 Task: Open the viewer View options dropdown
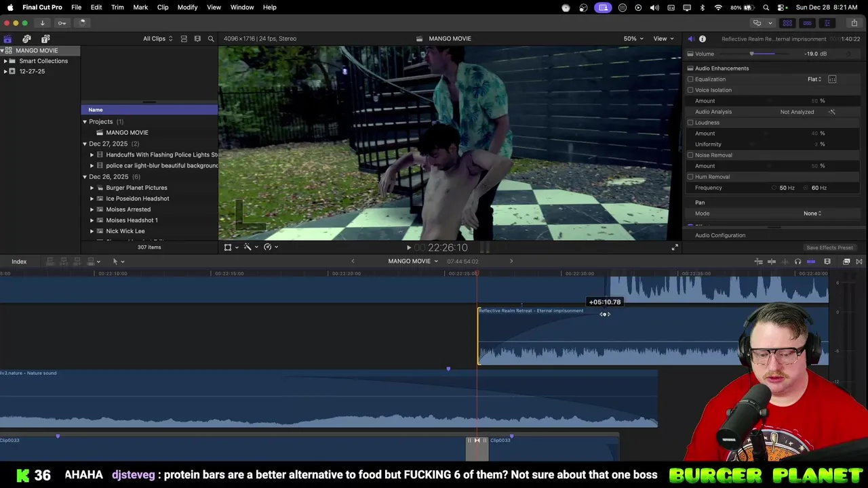[x=663, y=39]
